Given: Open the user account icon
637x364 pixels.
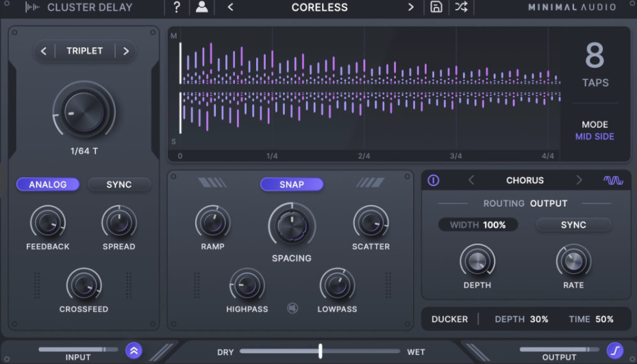Looking at the screenshot, I should pos(201,8).
